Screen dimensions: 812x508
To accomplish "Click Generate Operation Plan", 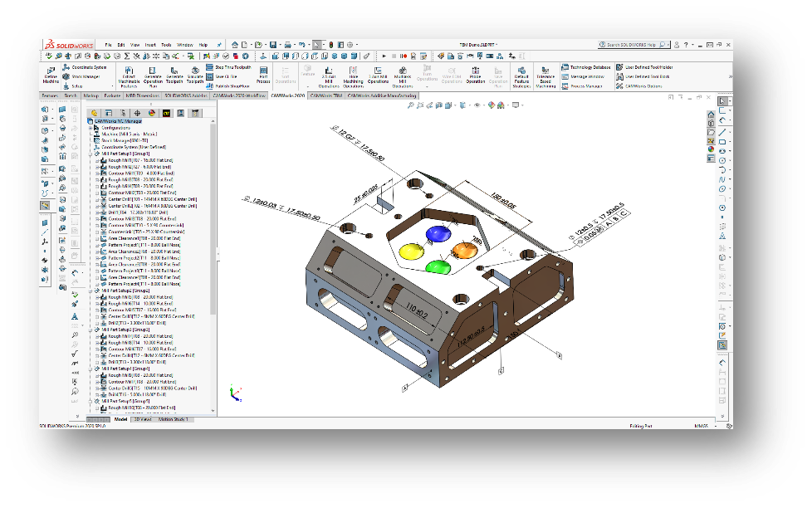I will 153,76.
